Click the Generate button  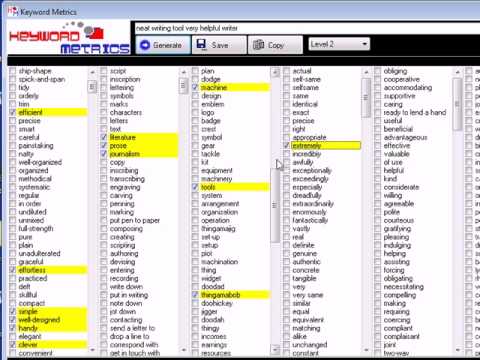coord(163,45)
